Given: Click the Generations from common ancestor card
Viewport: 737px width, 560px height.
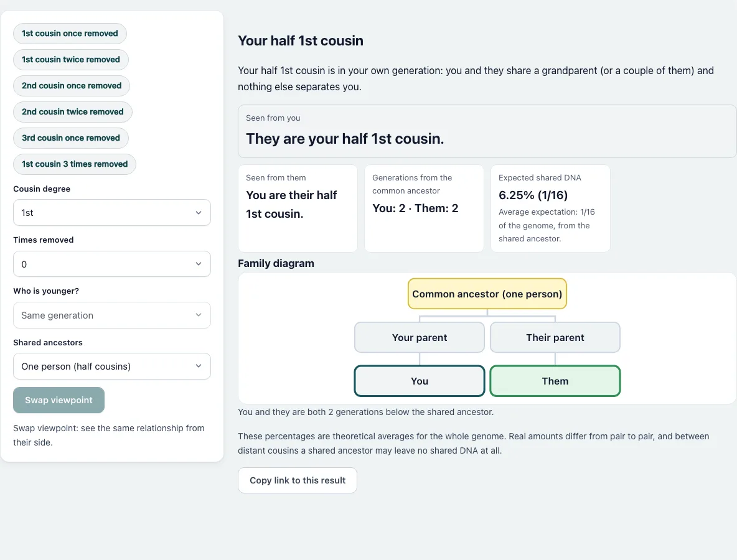Looking at the screenshot, I should coord(424,208).
